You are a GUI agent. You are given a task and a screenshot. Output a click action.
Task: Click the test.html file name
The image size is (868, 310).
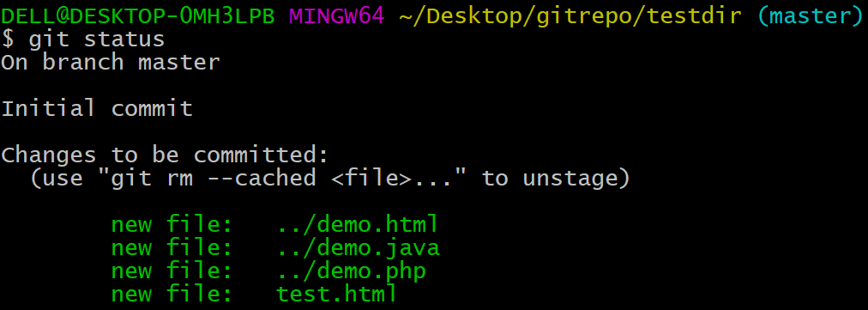[x=336, y=294]
